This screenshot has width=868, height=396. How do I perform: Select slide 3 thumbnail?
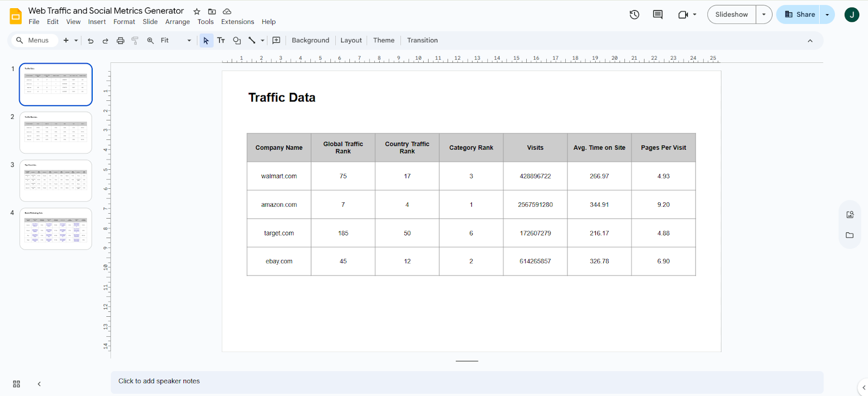56,181
